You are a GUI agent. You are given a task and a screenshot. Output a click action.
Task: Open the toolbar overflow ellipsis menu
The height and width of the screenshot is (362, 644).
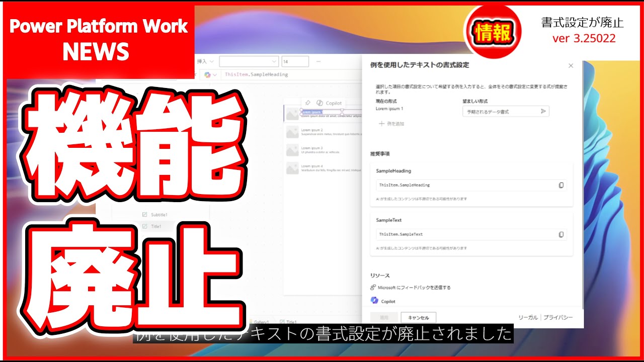[x=318, y=61]
